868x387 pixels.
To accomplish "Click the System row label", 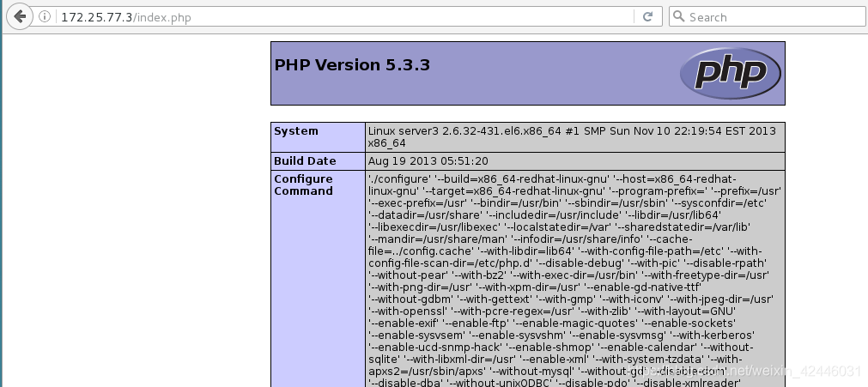I will 296,131.
